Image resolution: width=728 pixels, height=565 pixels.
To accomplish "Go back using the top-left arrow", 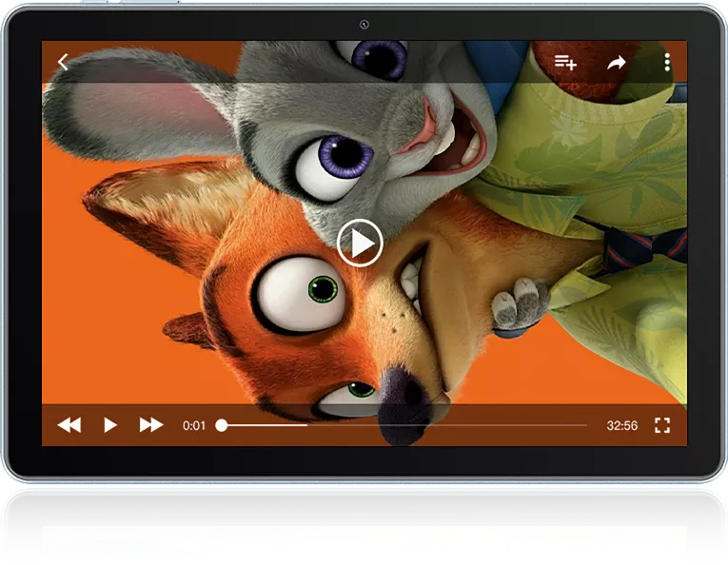I will (63, 62).
